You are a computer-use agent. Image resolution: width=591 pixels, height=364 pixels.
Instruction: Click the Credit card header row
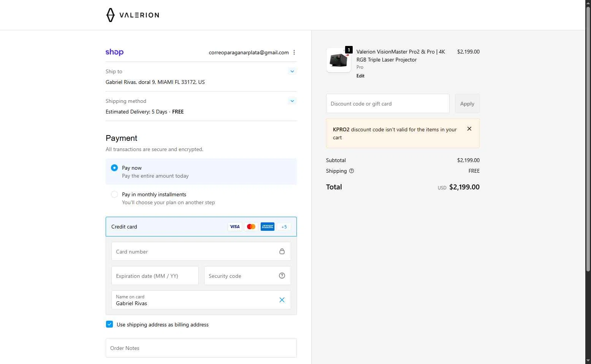pyautogui.click(x=201, y=227)
